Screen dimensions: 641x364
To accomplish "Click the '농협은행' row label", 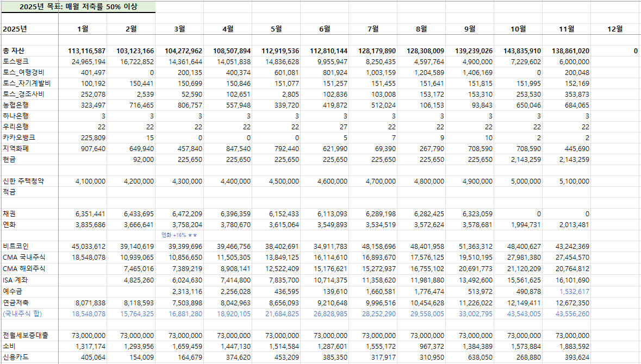I will tap(16, 105).
